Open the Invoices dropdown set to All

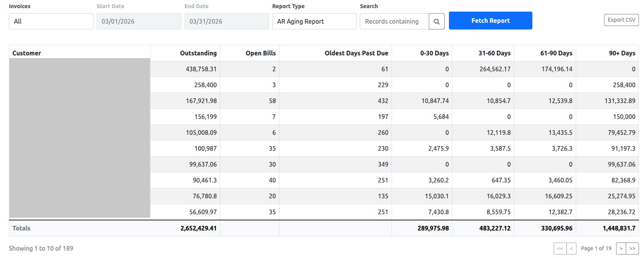[51, 21]
